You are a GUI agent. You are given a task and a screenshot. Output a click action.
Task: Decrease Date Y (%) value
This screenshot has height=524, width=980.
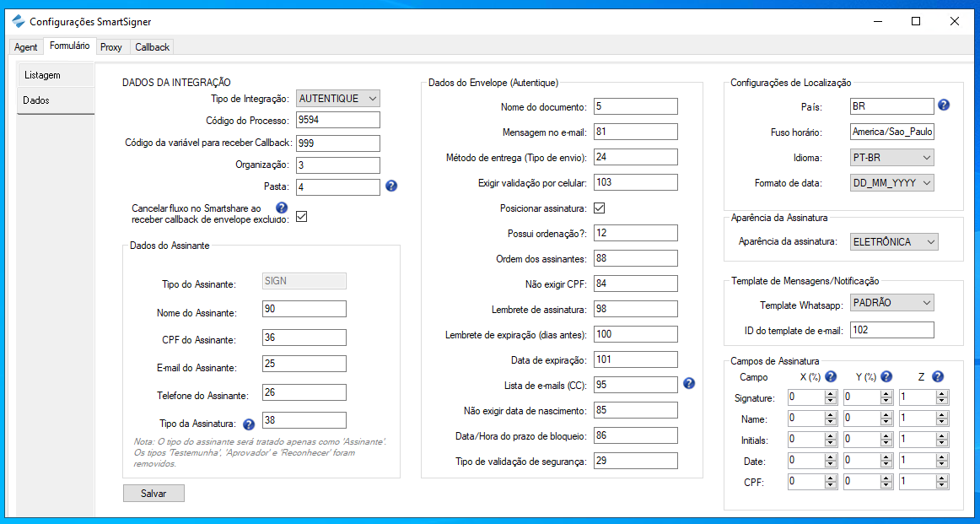click(886, 464)
